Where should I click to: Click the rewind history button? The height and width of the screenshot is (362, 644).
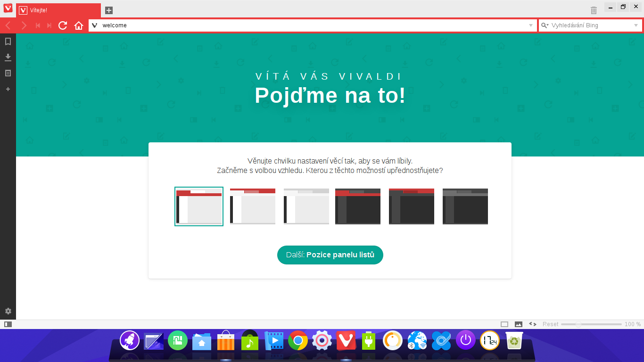[x=38, y=25]
